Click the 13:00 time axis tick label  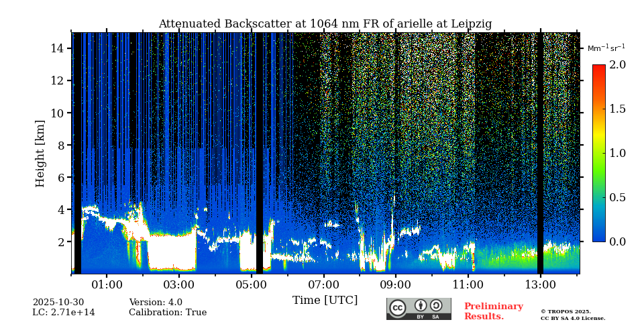click(x=540, y=284)
